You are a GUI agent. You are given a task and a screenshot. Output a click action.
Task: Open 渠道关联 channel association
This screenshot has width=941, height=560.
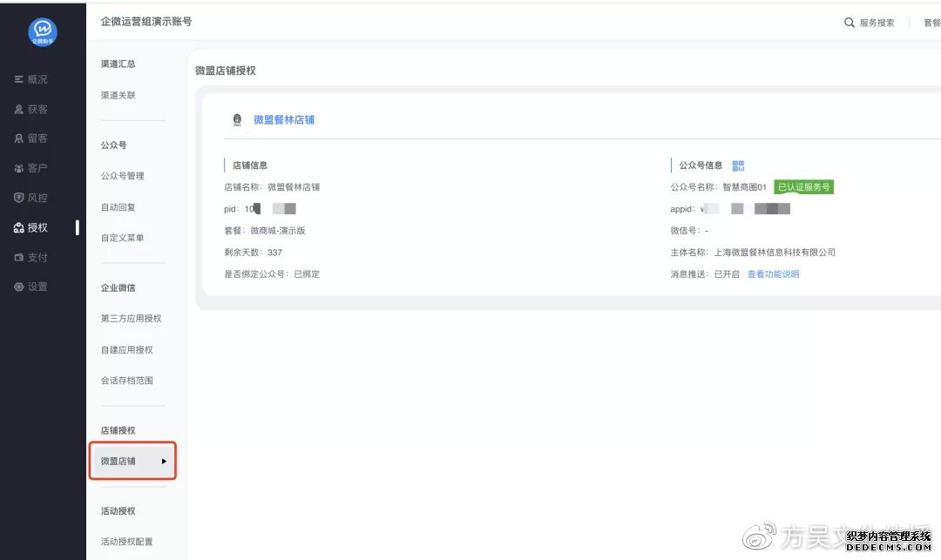pos(118,95)
